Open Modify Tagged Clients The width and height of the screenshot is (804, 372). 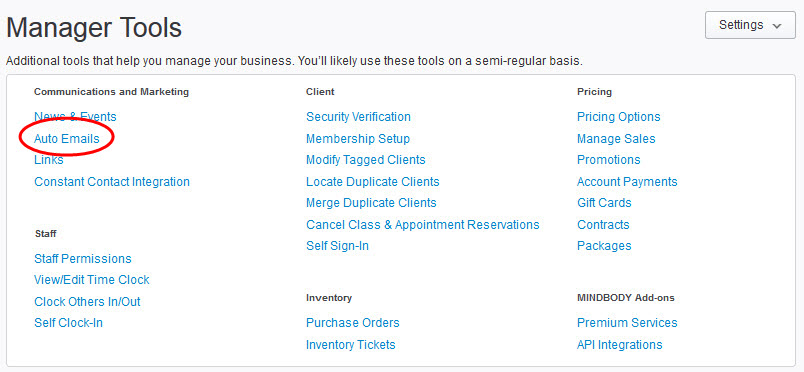(x=366, y=160)
